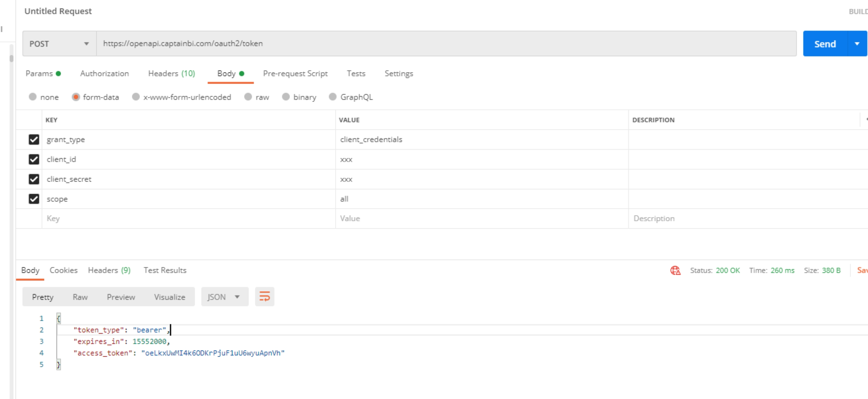Viewport: 868px width, 399px height.
Task: Open the JSON format dropdown
Action: pos(224,297)
